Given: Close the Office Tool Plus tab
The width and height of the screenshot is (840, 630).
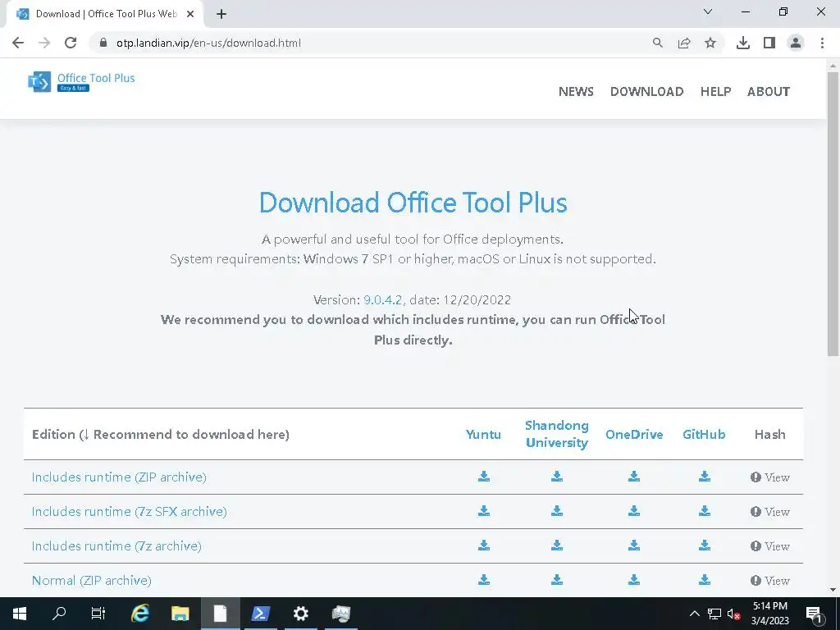Looking at the screenshot, I should (190, 14).
